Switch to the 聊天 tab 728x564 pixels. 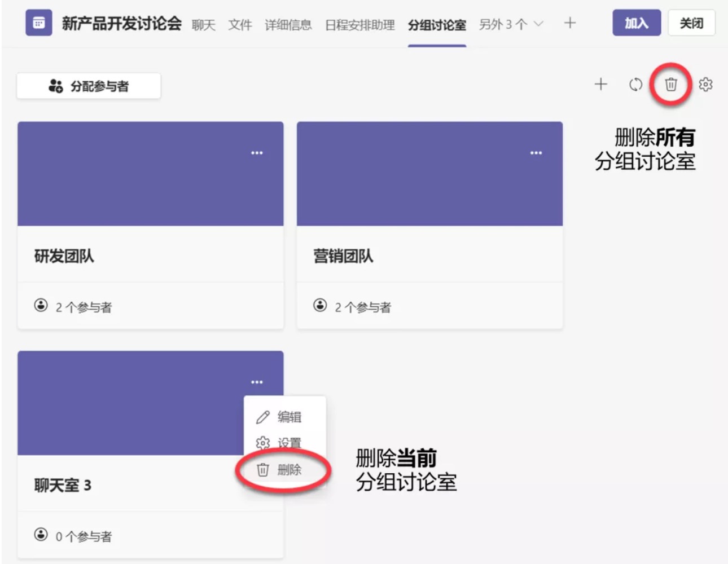point(203,25)
